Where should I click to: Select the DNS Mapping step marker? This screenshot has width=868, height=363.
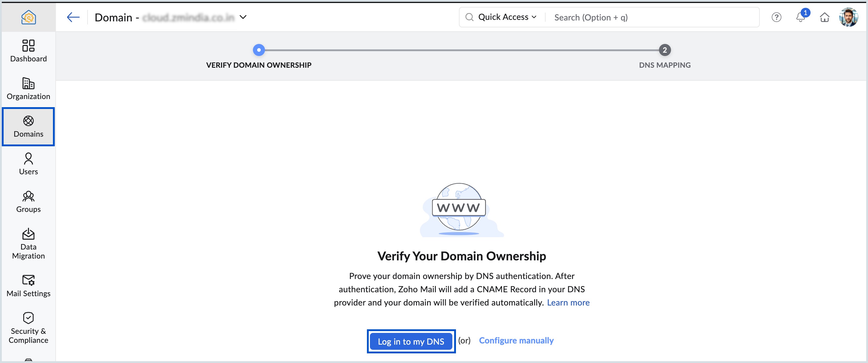[664, 50]
